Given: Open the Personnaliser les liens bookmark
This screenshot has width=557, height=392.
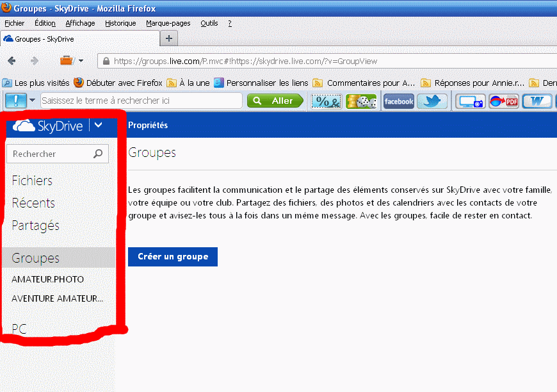Looking at the screenshot, I should click(261, 83).
